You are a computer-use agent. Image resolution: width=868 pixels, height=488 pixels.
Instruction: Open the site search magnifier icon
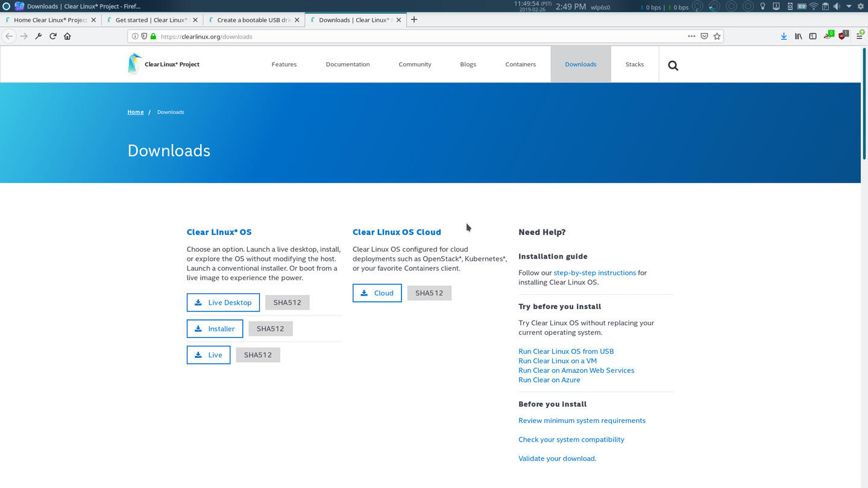[673, 66]
